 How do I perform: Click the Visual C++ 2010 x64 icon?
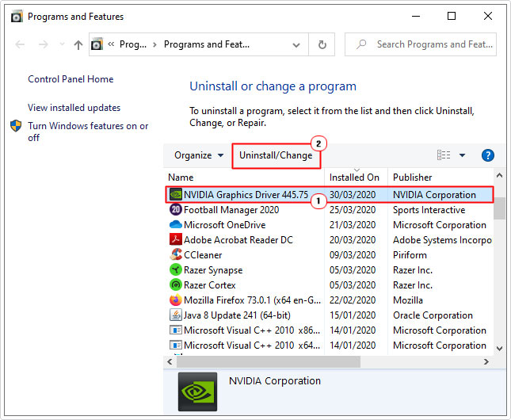pos(176,345)
